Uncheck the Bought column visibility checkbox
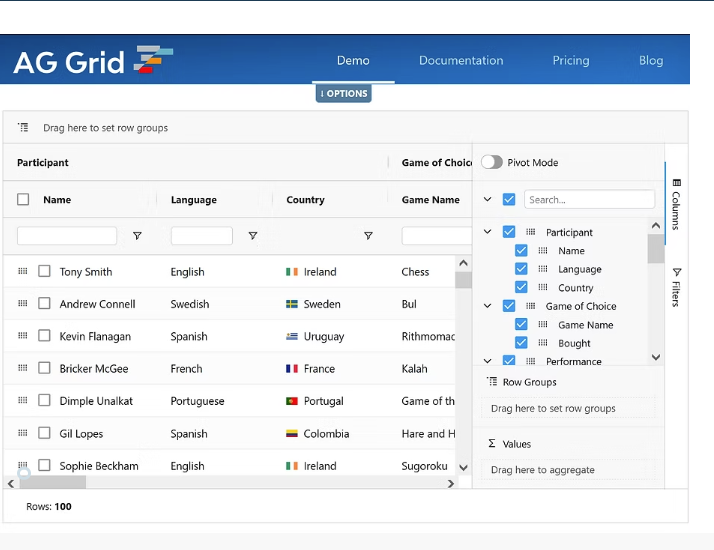This screenshot has width=714, height=550. click(521, 342)
